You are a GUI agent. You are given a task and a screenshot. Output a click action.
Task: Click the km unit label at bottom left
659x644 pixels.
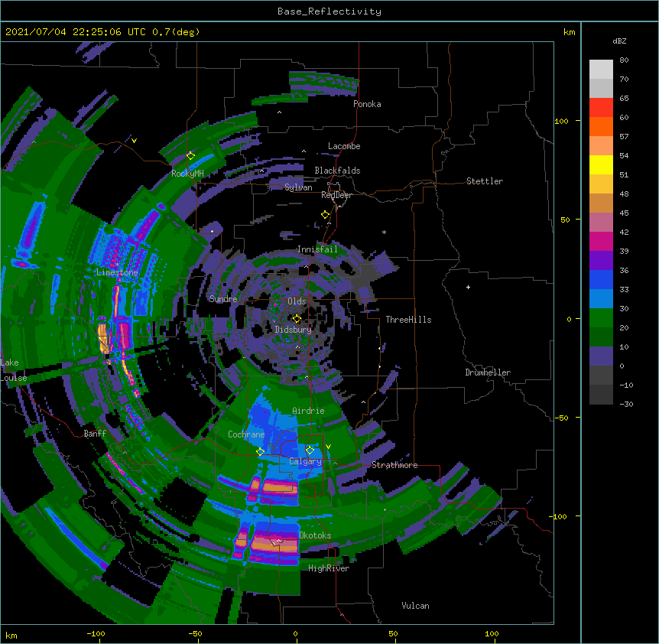(11, 635)
